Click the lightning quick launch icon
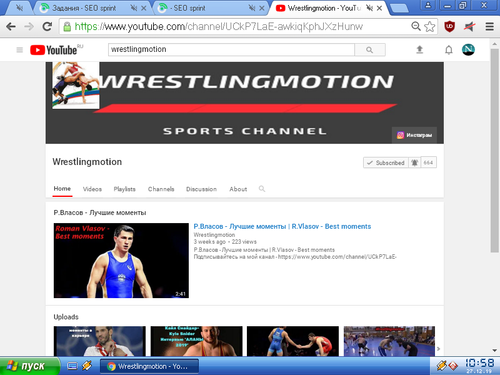 click(x=87, y=366)
